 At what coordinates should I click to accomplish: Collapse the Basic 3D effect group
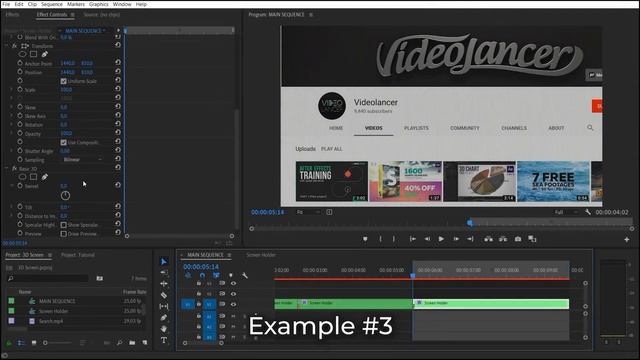[x=7, y=168]
